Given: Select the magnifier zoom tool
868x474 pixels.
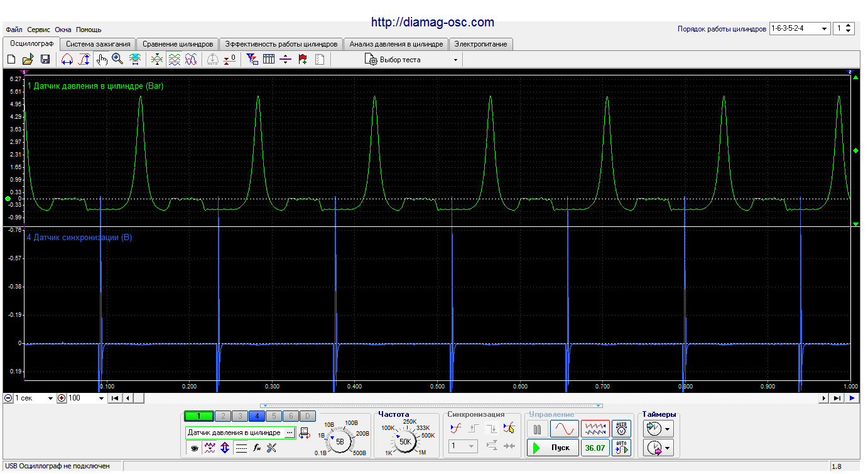Looking at the screenshot, I should pos(117,59).
